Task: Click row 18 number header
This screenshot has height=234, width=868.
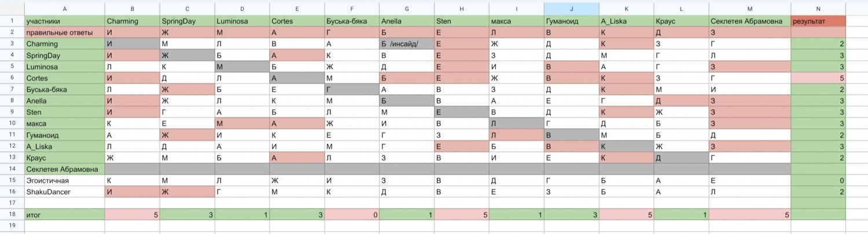Action: tap(12, 214)
